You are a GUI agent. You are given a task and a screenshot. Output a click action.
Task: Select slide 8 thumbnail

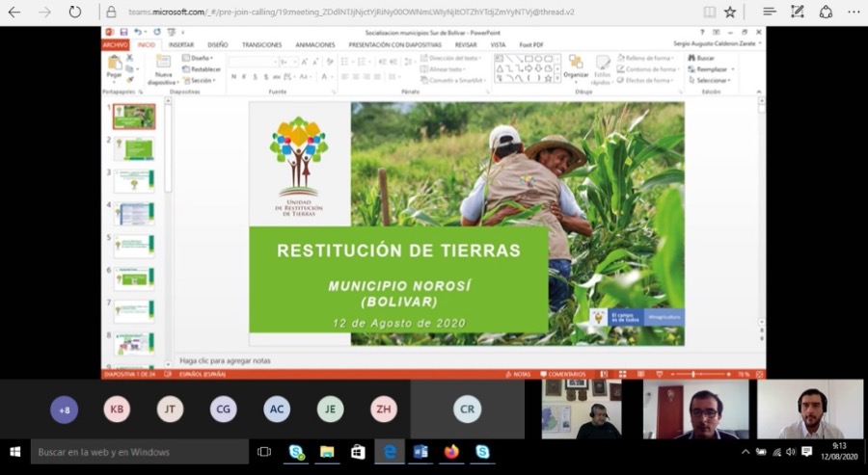point(134,344)
